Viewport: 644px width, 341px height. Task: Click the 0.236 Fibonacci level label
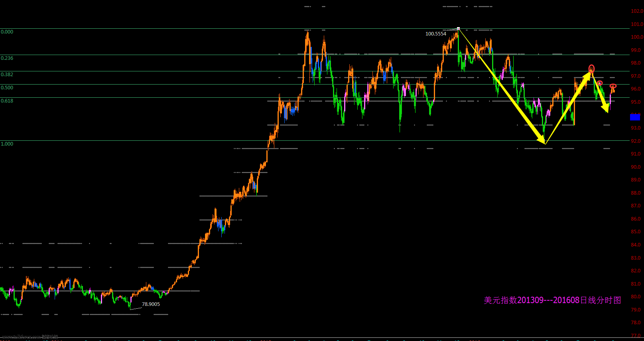(x=7, y=58)
